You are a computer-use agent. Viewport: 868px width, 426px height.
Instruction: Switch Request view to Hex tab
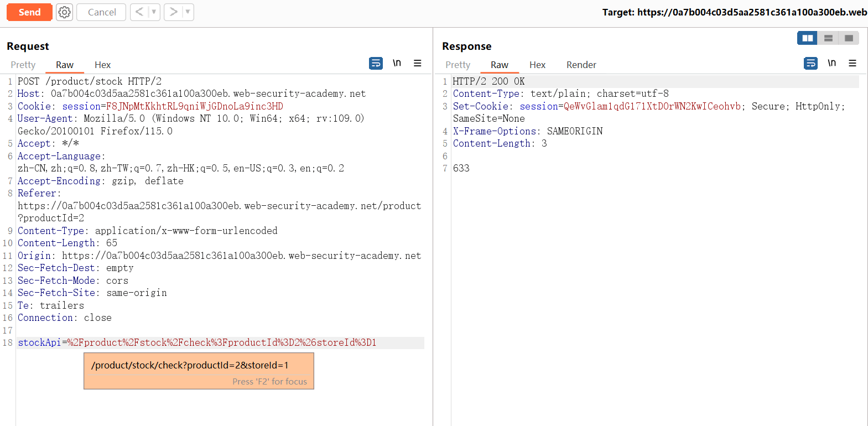point(102,65)
